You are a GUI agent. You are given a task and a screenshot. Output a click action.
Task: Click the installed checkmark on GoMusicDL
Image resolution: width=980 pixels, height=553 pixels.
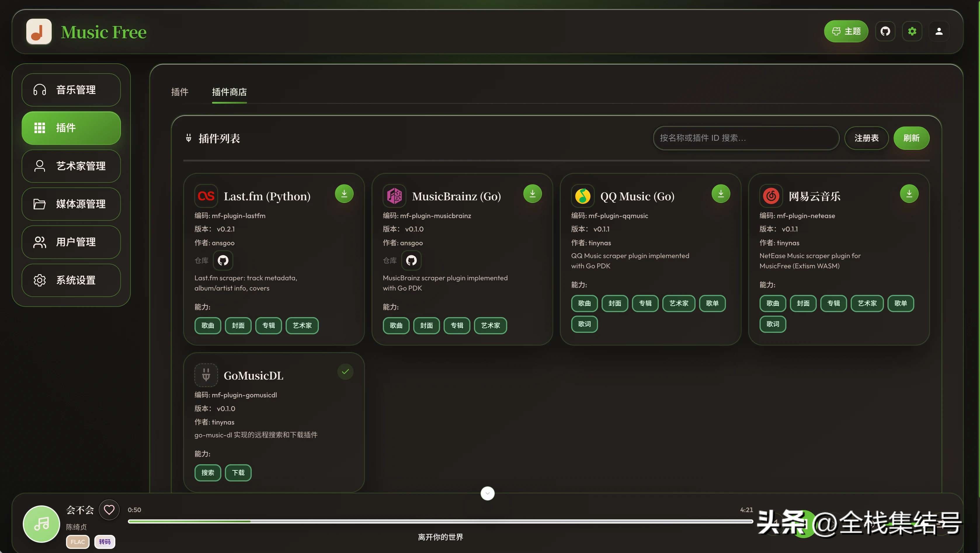345,372
